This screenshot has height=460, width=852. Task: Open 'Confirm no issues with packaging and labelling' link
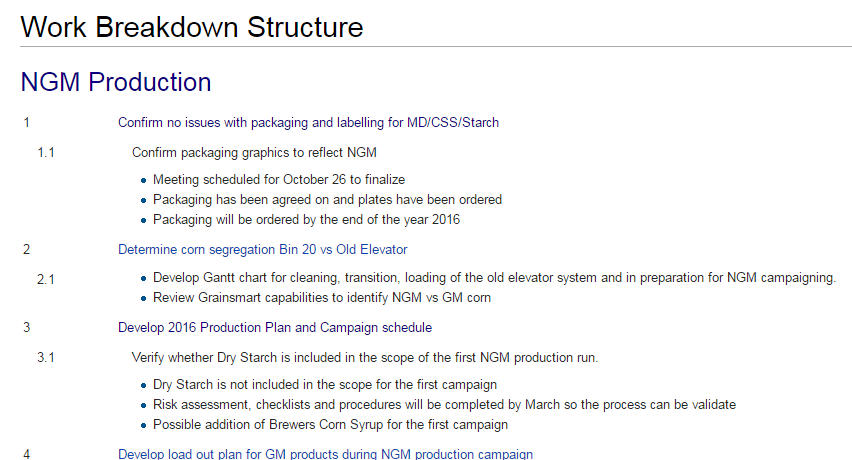coord(308,123)
